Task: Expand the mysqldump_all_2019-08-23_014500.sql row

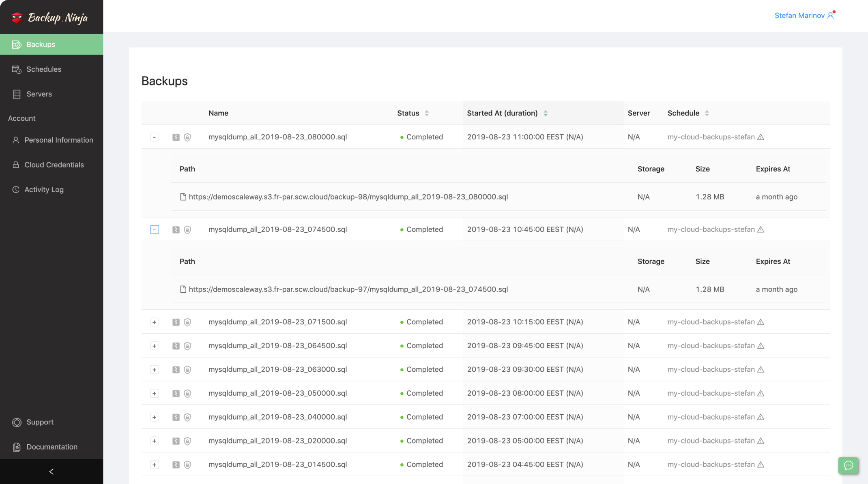Action: tap(154, 465)
